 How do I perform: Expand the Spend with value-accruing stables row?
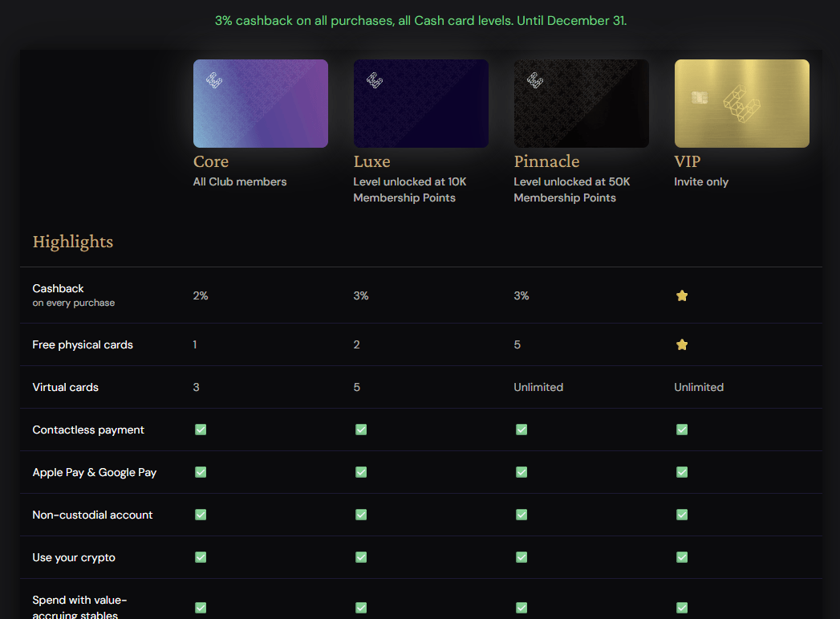pos(79,605)
